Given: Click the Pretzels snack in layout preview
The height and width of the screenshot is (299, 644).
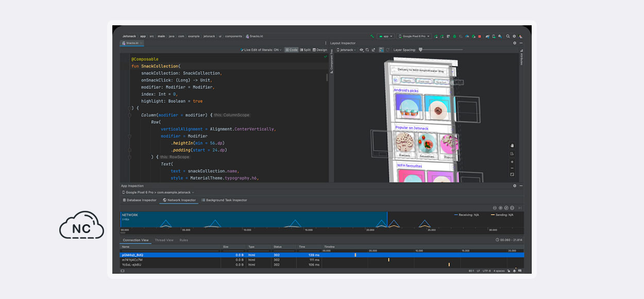Looking at the screenshot, I should point(405,144).
